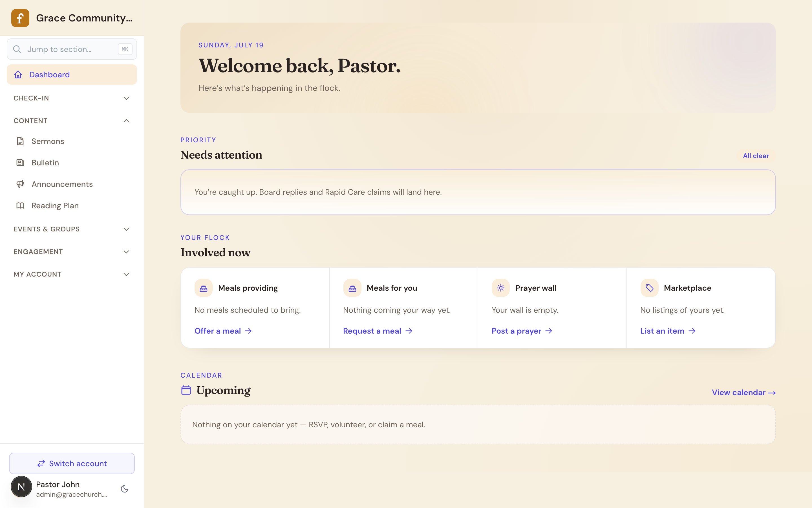Image resolution: width=812 pixels, height=508 pixels.
Task: Click the Reading Plan book icon
Action: [20, 206]
